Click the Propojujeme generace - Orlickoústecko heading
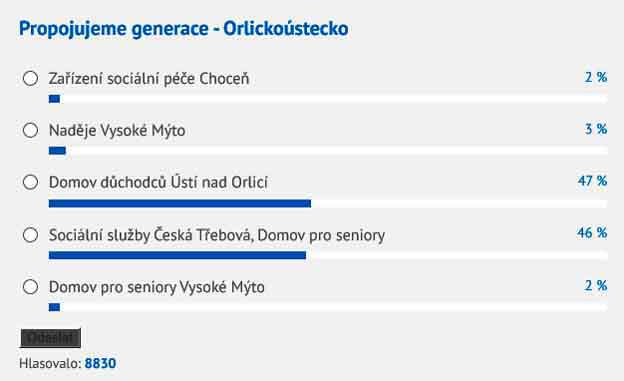The image size is (624, 381). (183, 29)
